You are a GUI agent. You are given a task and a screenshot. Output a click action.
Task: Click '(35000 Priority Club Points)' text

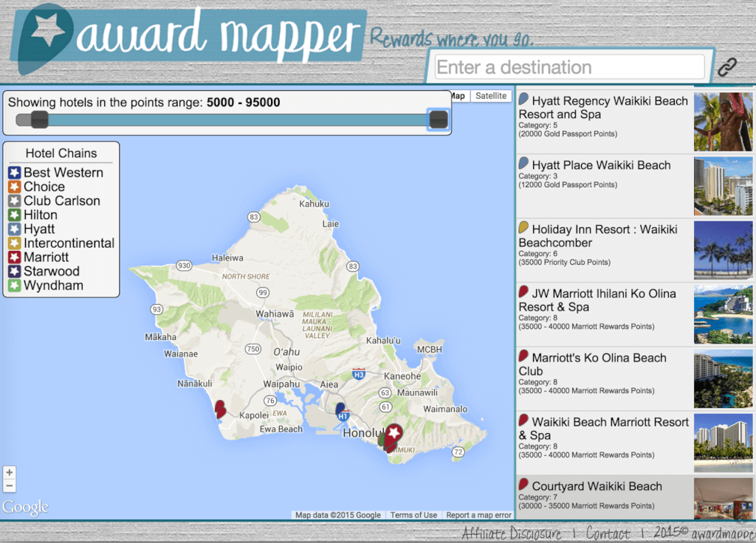pyautogui.click(x=565, y=263)
